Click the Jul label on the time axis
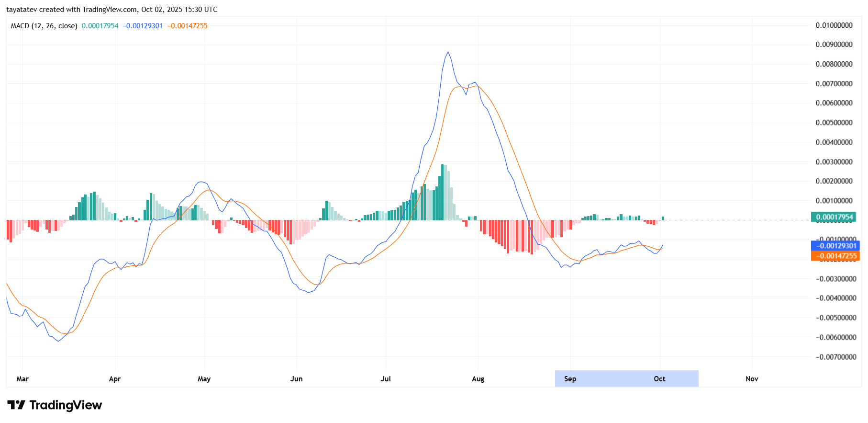868x423 pixels. [386, 379]
